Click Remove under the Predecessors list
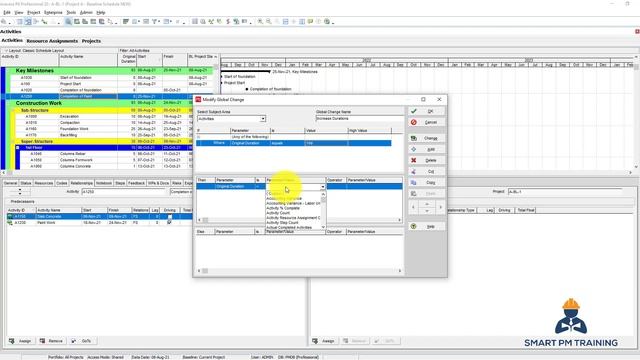This screenshot has width=640, height=360. click(51, 341)
